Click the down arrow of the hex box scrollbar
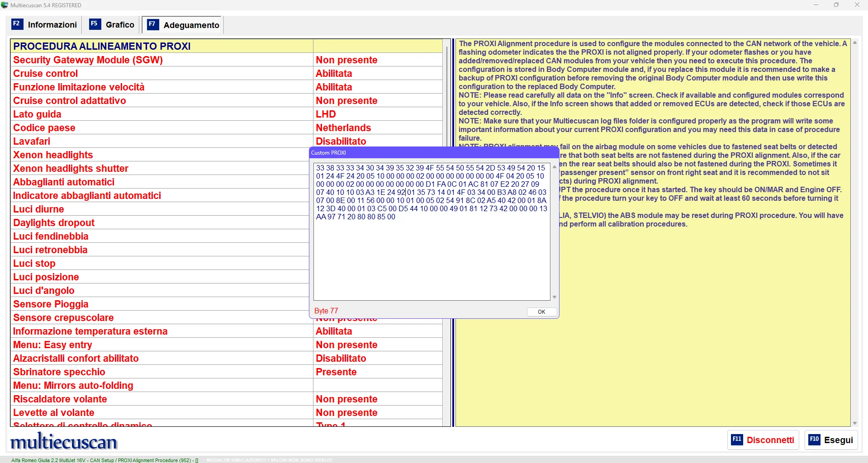 tap(555, 297)
